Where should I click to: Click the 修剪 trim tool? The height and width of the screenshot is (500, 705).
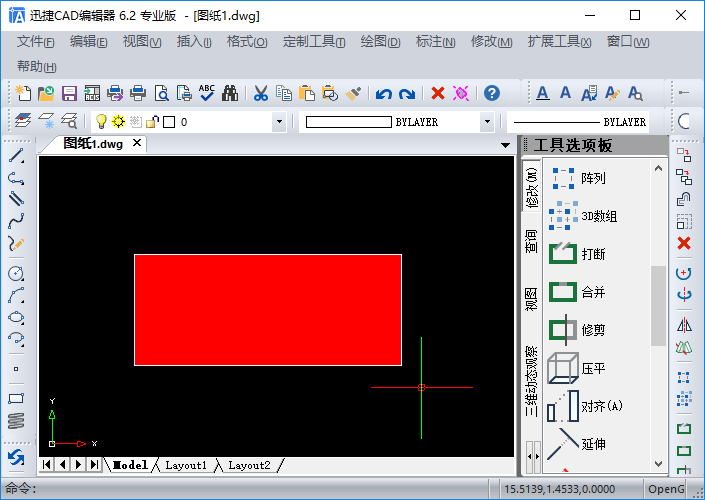(x=577, y=330)
